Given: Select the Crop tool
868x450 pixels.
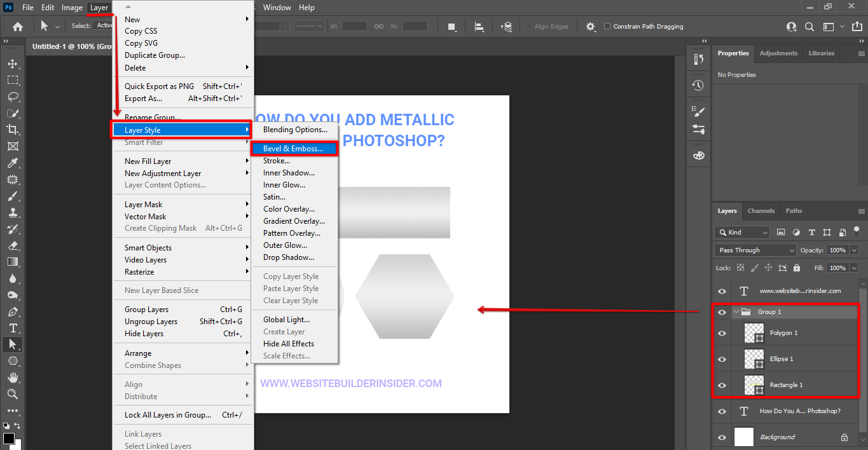Looking at the screenshot, I should pos(13,130).
